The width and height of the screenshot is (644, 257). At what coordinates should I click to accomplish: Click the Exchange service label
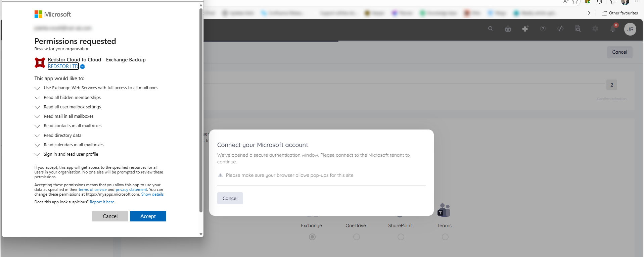312,225
